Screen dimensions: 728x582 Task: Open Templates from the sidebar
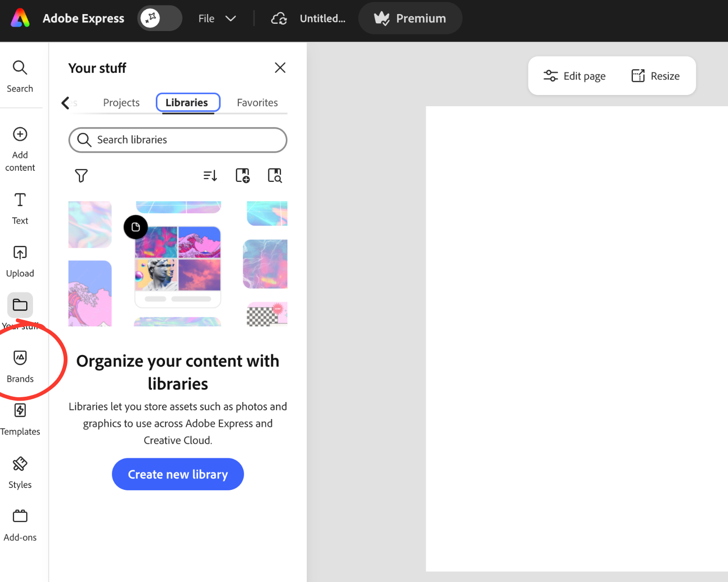click(20, 420)
